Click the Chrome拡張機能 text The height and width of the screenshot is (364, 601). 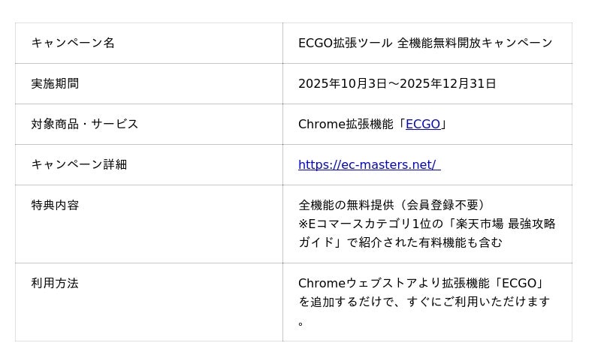346,125
